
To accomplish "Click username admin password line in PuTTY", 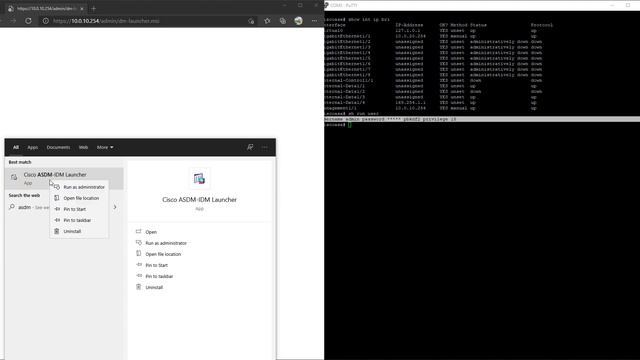I will pos(390,119).
